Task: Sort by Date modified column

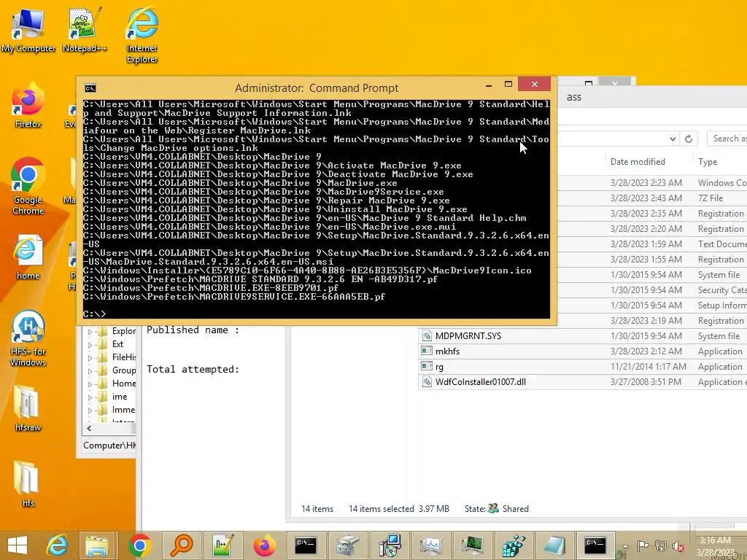Action: click(638, 162)
